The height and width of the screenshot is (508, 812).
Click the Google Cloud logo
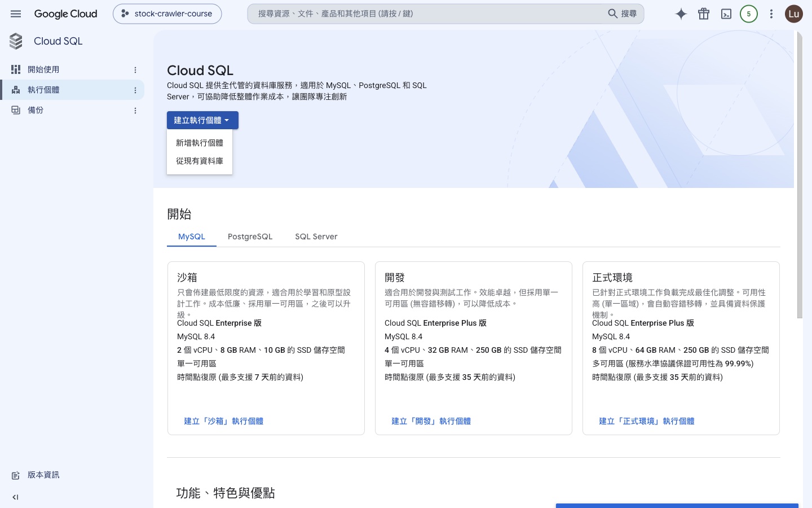click(65, 14)
